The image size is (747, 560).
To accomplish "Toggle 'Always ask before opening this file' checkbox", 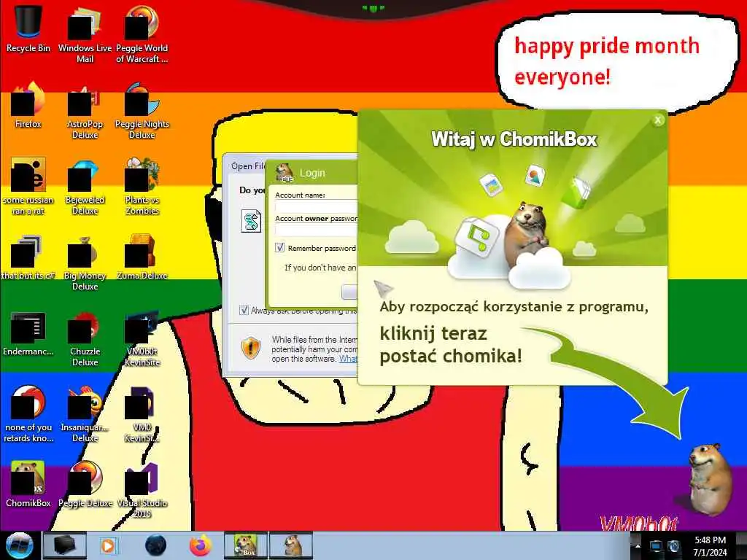I will coord(244,311).
